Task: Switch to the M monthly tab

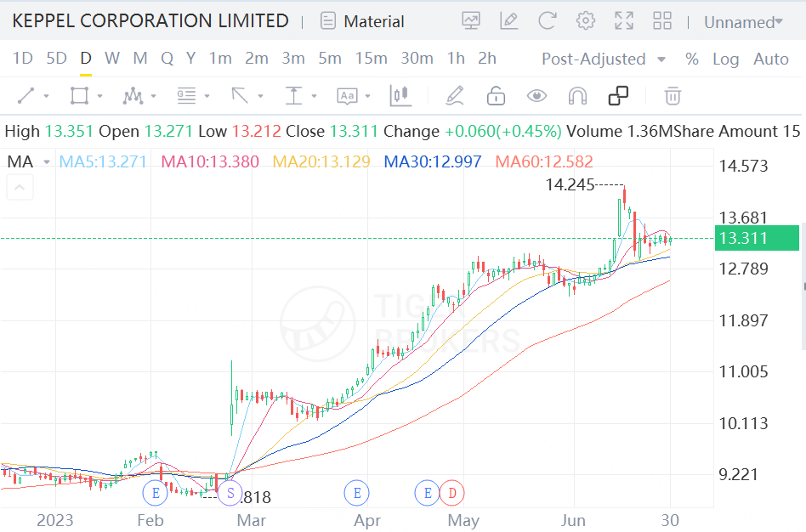Action: [x=139, y=59]
